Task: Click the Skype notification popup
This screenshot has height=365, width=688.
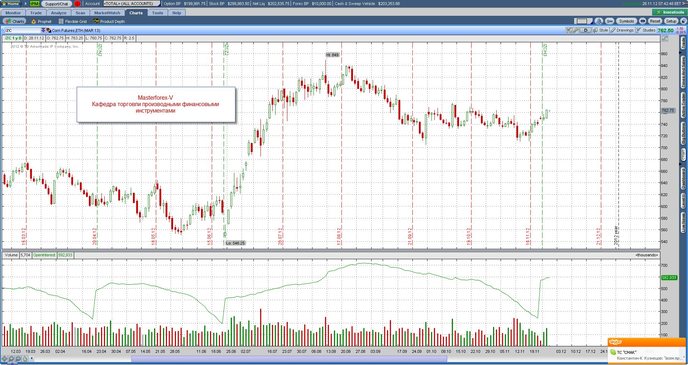Action: point(648,351)
